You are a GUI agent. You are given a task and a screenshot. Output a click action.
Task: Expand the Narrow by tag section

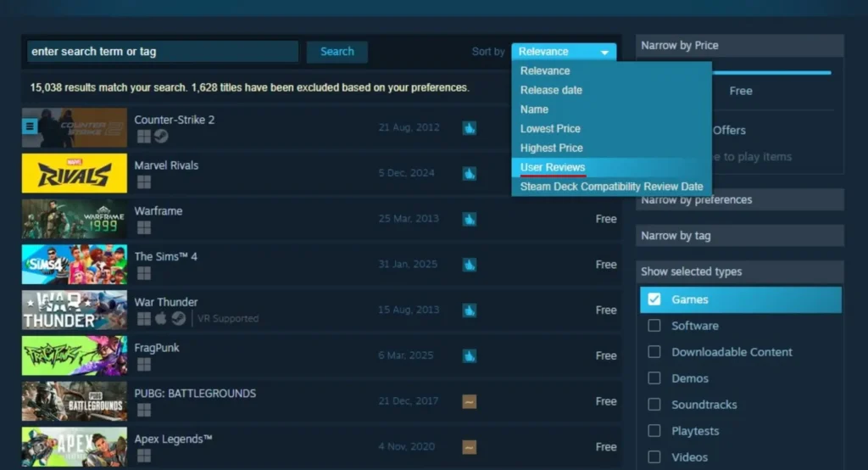click(739, 236)
